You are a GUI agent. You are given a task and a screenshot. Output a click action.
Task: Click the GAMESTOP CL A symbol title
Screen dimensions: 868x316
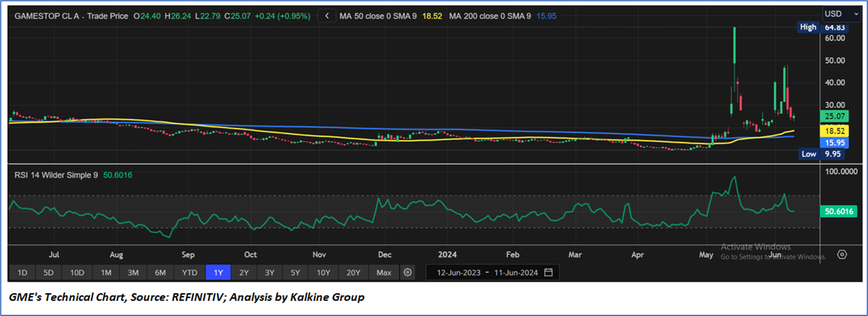pos(71,16)
